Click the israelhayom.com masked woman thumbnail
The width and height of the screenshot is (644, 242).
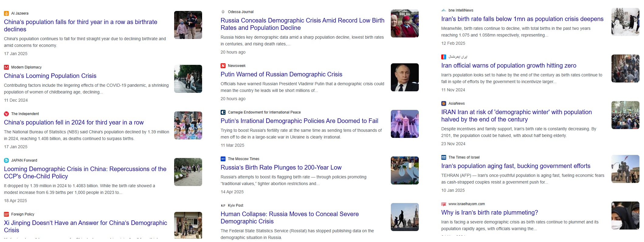625,216
